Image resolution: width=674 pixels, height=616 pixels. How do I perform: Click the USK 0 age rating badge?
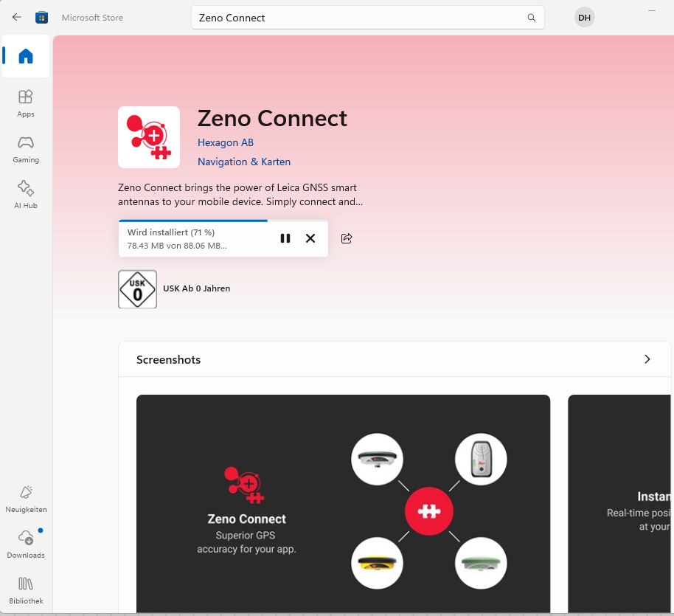coord(137,289)
